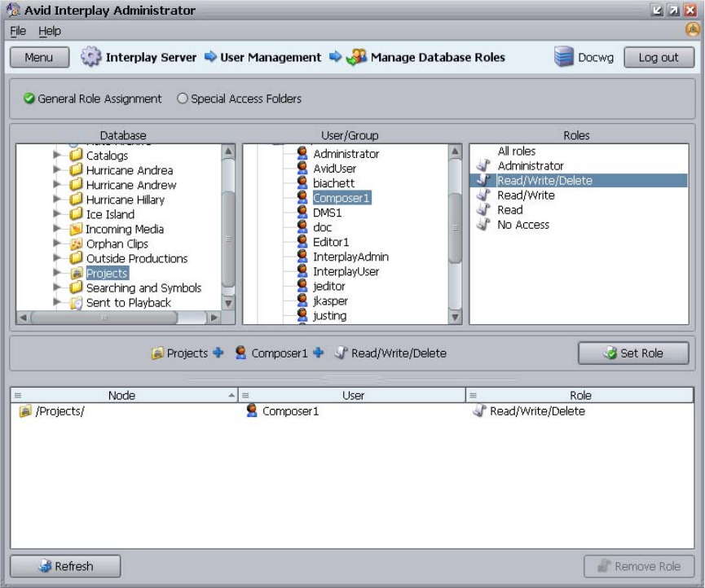
Task: Click User/Group scrollbar down arrow
Action: coord(455,317)
